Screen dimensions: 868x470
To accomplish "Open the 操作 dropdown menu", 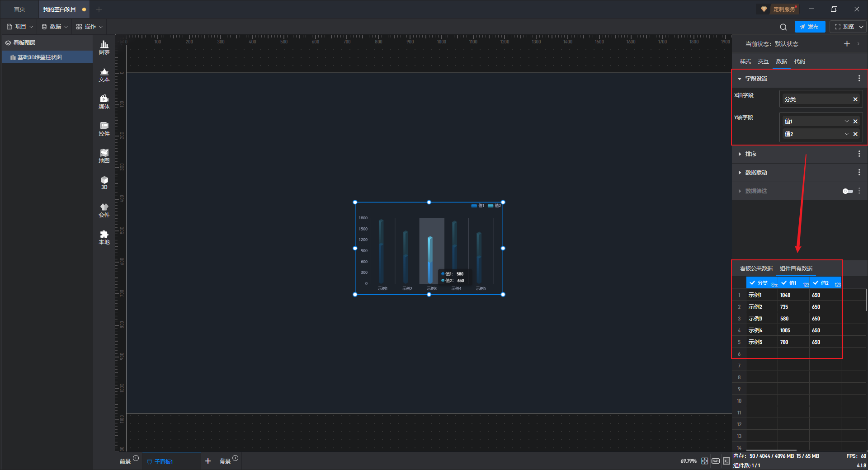I will tap(90, 27).
